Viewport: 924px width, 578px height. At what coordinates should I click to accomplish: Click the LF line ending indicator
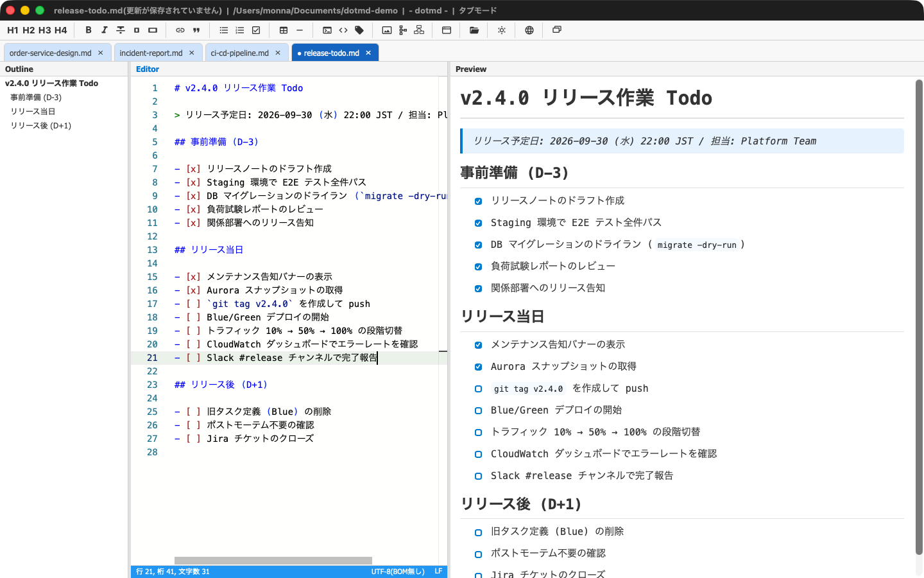click(438, 572)
